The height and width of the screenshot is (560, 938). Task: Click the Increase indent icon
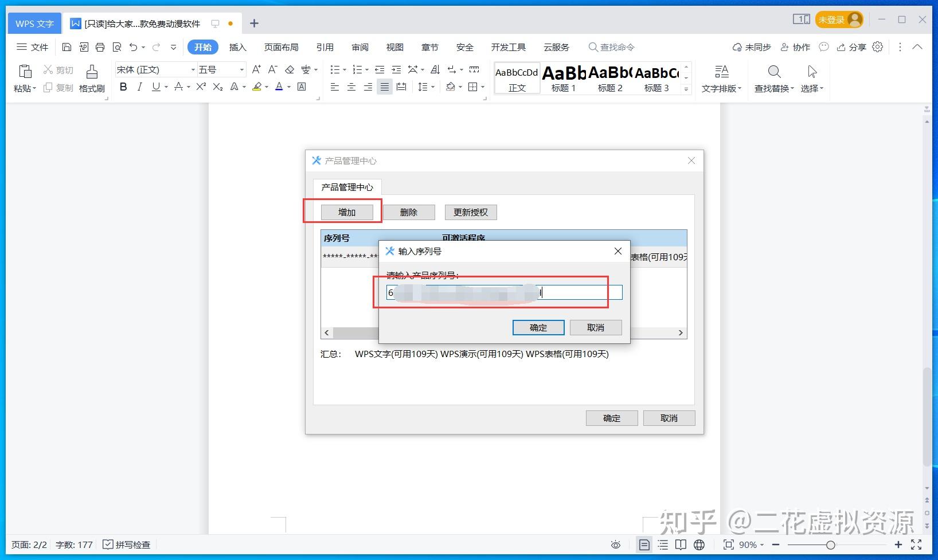[396, 69]
